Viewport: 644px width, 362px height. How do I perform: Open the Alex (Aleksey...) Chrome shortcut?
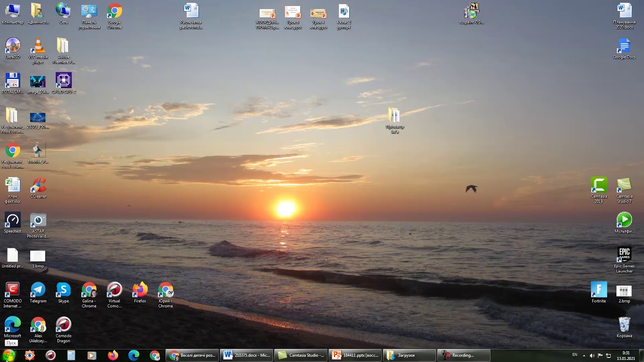tap(38, 330)
